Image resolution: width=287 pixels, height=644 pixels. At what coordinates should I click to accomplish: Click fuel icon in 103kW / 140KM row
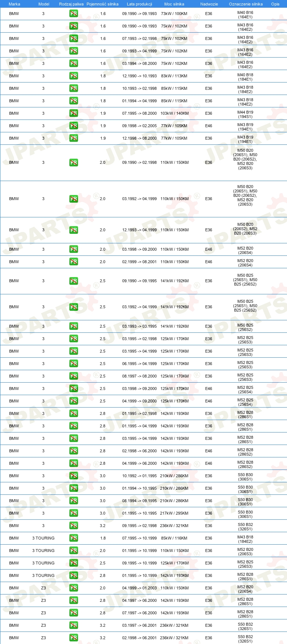[x=73, y=113]
